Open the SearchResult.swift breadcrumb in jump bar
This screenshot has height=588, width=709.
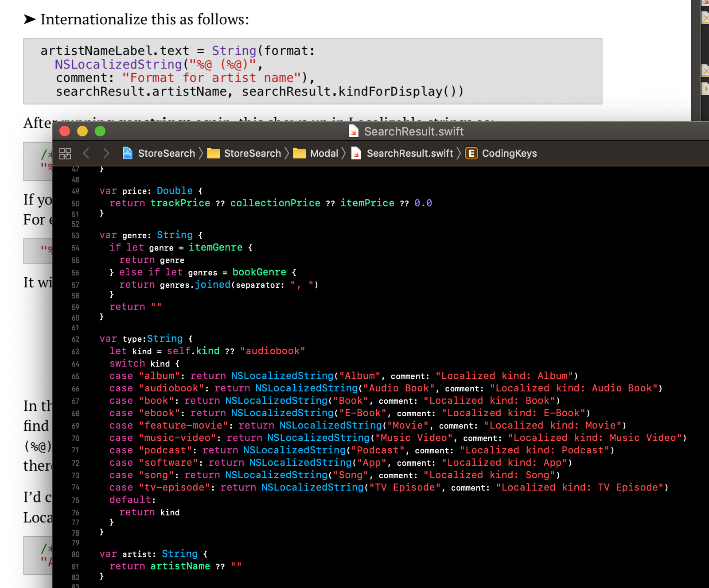pos(409,154)
